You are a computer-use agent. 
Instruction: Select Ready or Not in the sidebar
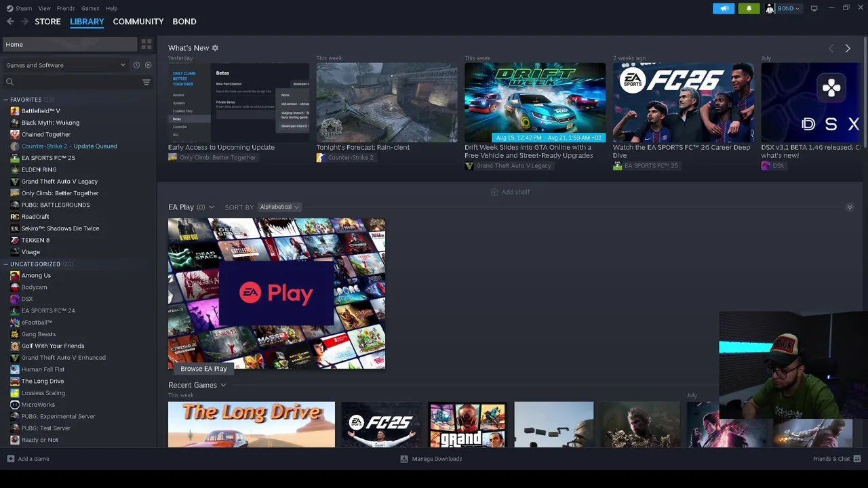39,440
